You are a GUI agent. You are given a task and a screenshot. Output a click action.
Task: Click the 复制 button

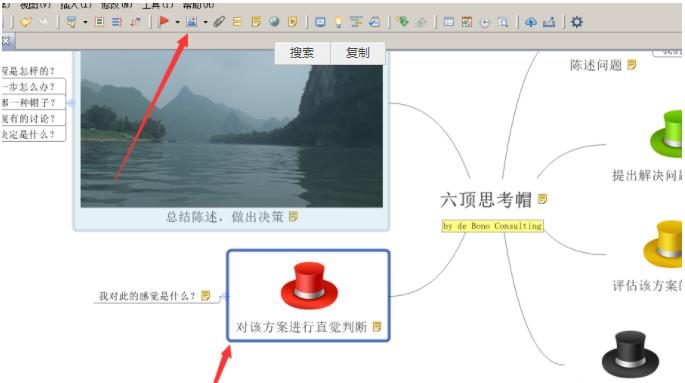pos(358,53)
